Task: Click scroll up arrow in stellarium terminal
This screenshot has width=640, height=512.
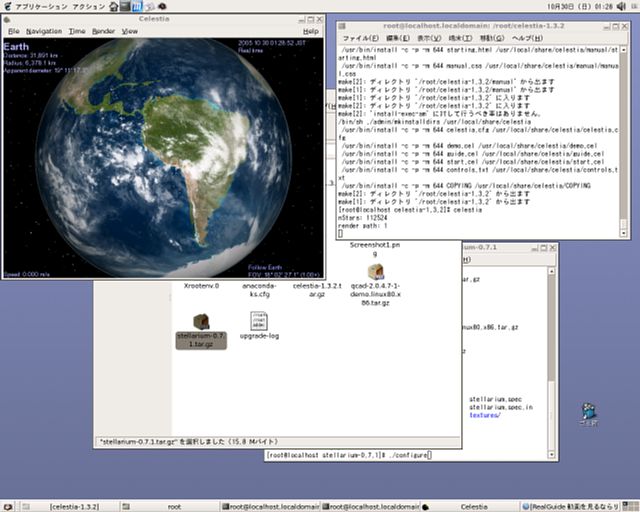Action: [x=551, y=271]
